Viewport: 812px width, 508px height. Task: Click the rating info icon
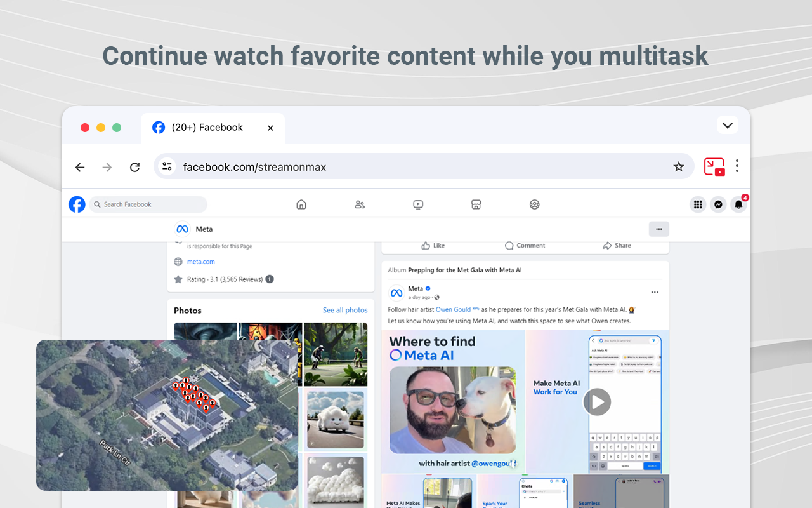click(270, 279)
